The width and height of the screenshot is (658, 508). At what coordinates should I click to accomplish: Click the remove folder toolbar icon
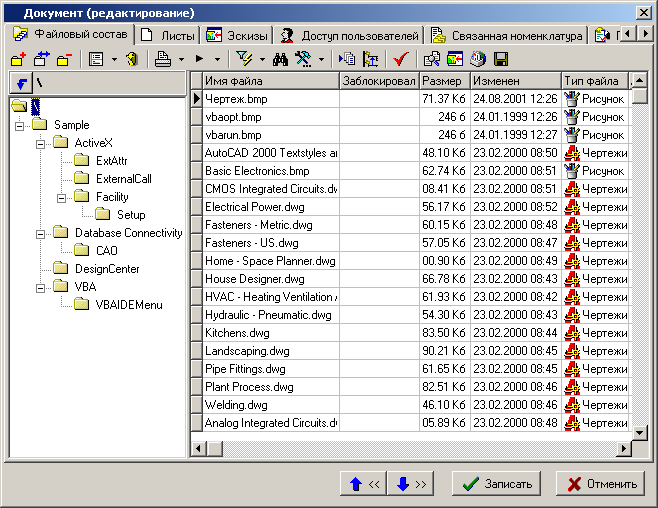coord(64,60)
